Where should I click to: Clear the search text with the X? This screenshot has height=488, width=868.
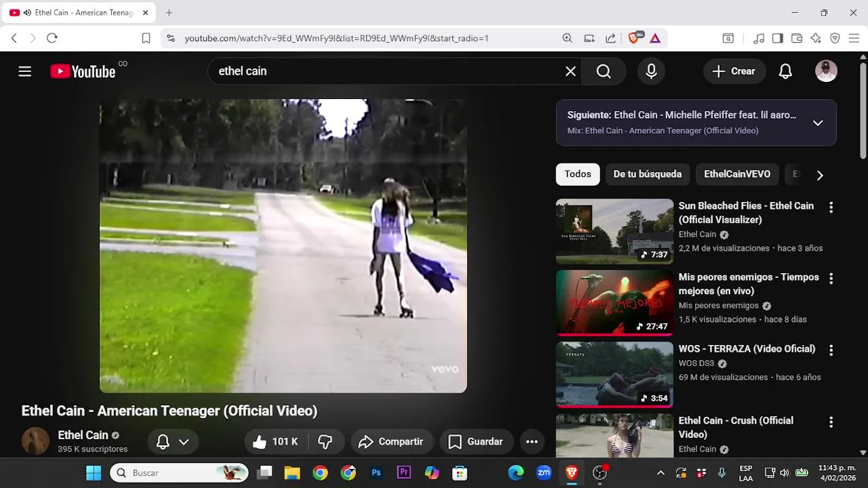[x=571, y=71]
